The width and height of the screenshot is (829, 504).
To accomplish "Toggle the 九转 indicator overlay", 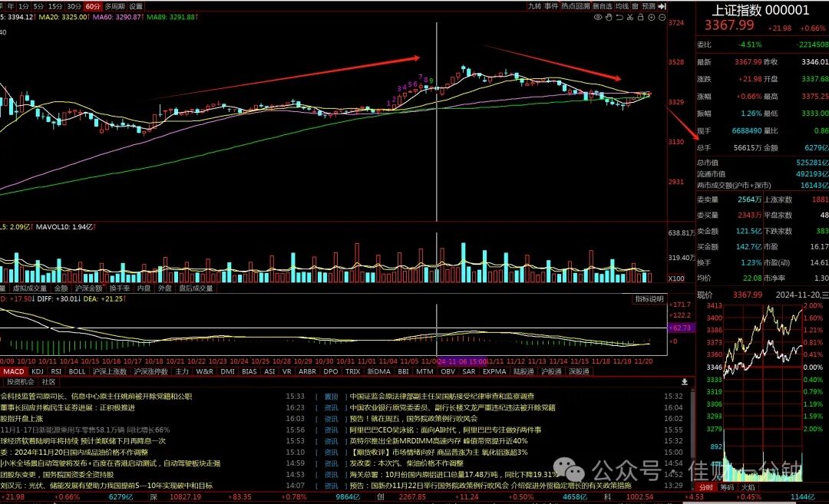I will pos(534,6).
